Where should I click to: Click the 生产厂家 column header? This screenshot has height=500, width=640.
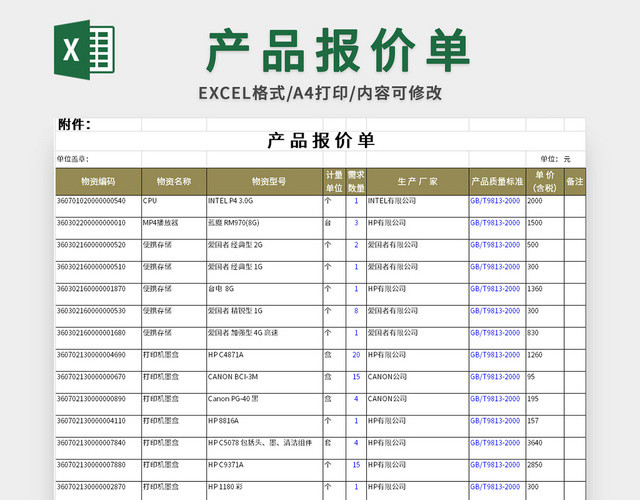(418, 182)
